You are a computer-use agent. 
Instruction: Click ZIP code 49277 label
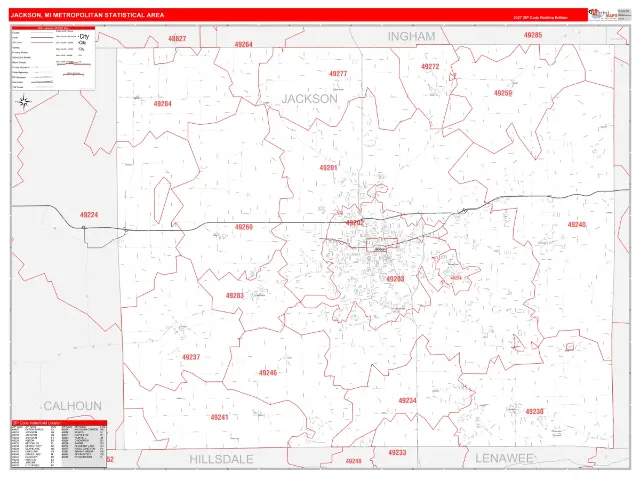338,74
